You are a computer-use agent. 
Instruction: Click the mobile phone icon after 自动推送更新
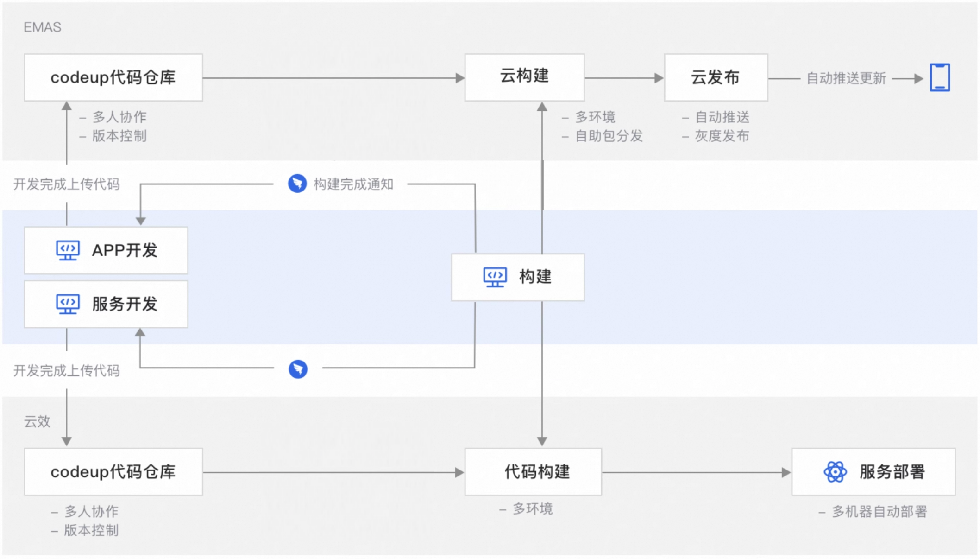coord(940,77)
